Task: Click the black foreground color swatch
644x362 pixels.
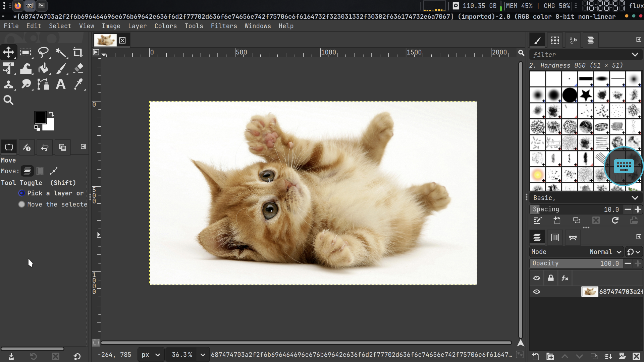Action: (40, 118)
